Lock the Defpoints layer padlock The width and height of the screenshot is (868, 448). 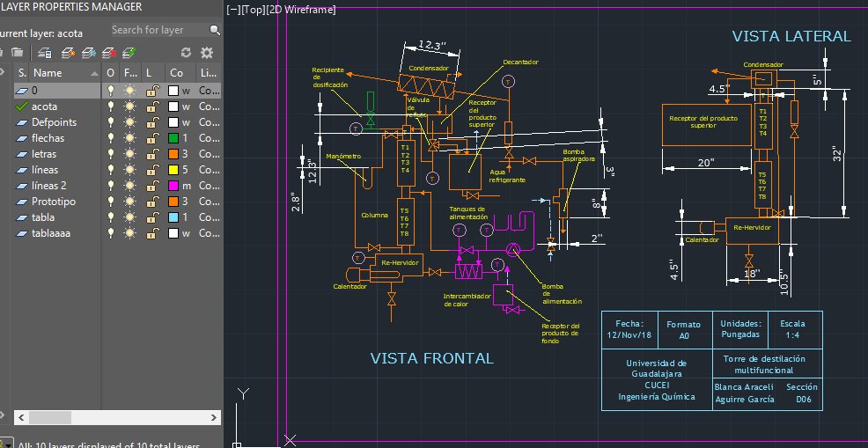[x=153, y=121]
